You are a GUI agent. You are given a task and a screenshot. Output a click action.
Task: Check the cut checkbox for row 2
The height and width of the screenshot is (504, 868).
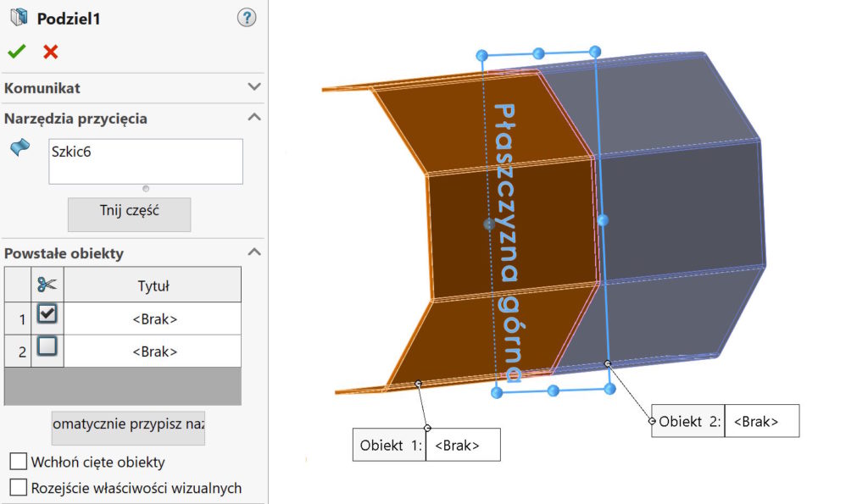(x=47, y=346)
